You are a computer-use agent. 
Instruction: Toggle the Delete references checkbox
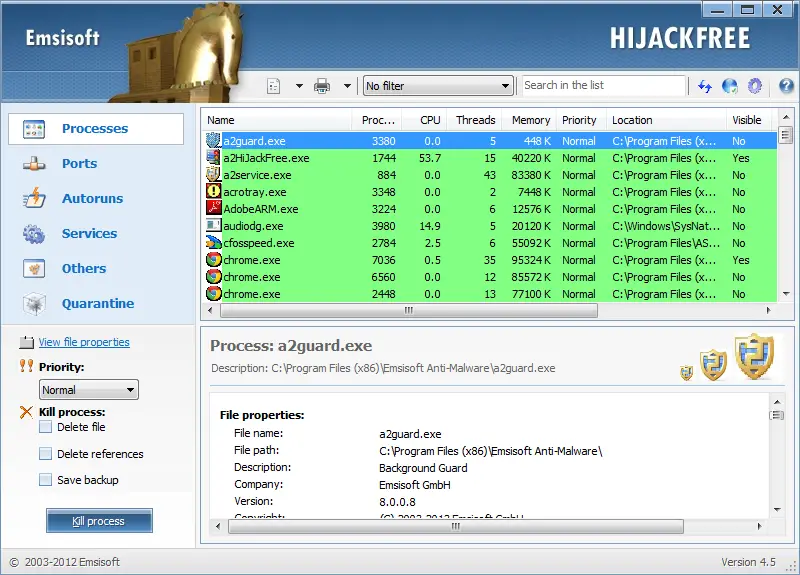point(45,454)
